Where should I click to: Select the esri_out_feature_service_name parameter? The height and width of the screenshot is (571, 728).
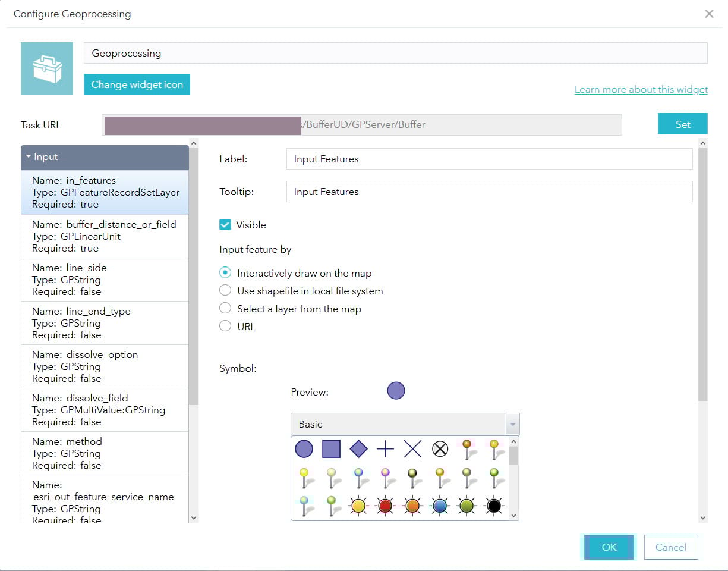(x=105, y=500)
